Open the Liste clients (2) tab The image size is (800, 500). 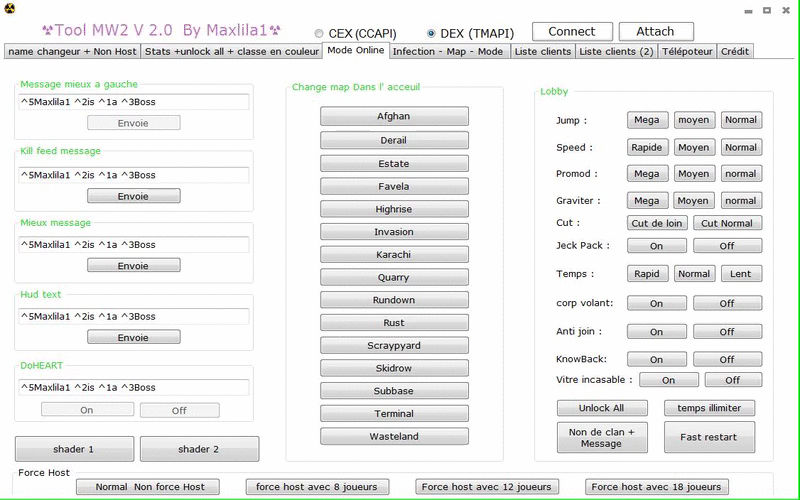coord(616,52)
